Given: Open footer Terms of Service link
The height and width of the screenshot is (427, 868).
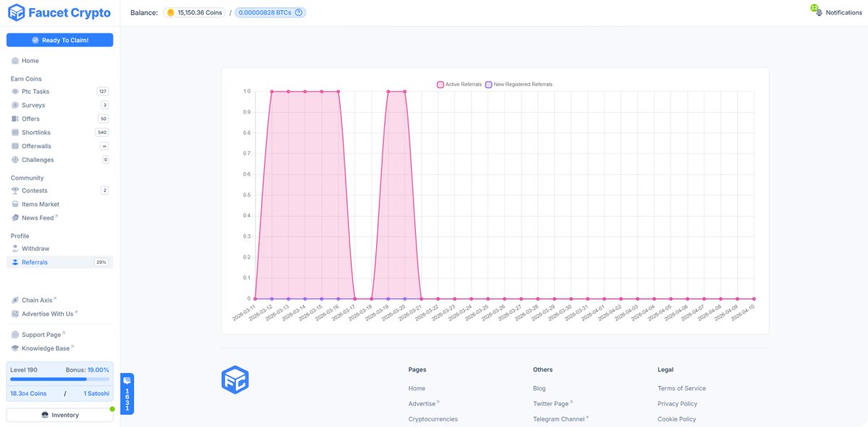Looking at the screenshot, I should pyautogui.click(x=681, y=388).
